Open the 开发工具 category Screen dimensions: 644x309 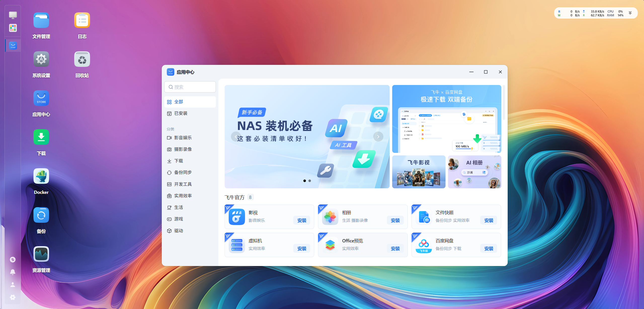pyautogui.click(x=190, y=184)
